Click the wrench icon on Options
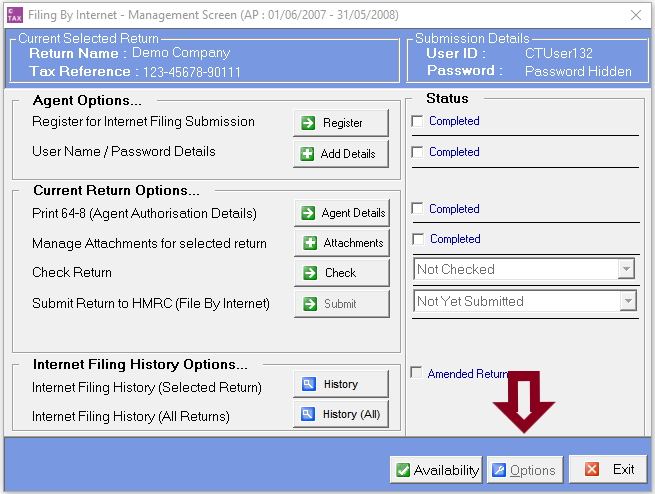Viewport: 655px width, 494px height. 499,470
